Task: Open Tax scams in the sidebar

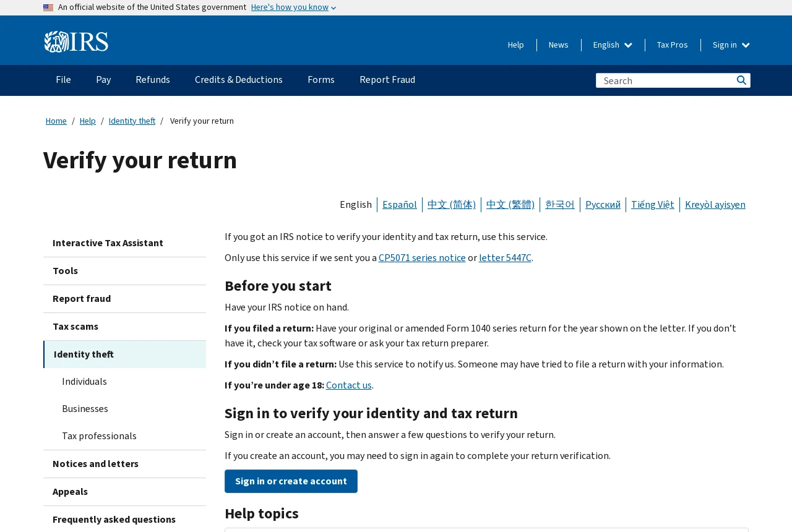Action: [x=124, y=327]
